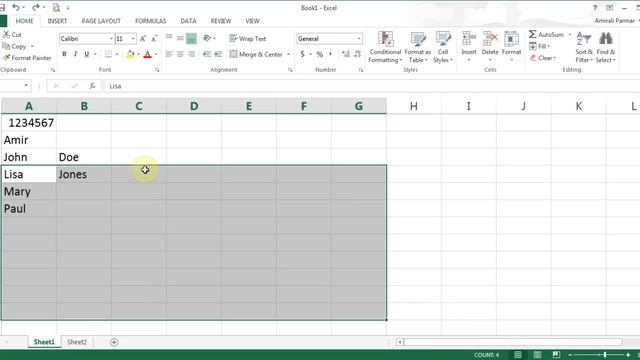This screenshot has height=360, width=640.
Task: Rotate text with the Orientation icon
Action: point(207,38)
